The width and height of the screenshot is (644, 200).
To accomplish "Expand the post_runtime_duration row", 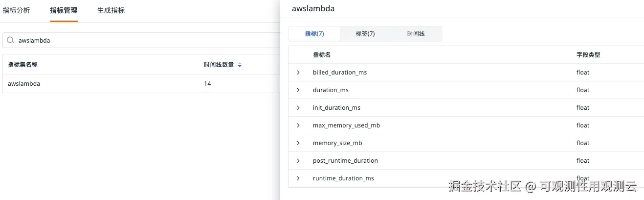I will pyautogui.click(x=298, y=161).
